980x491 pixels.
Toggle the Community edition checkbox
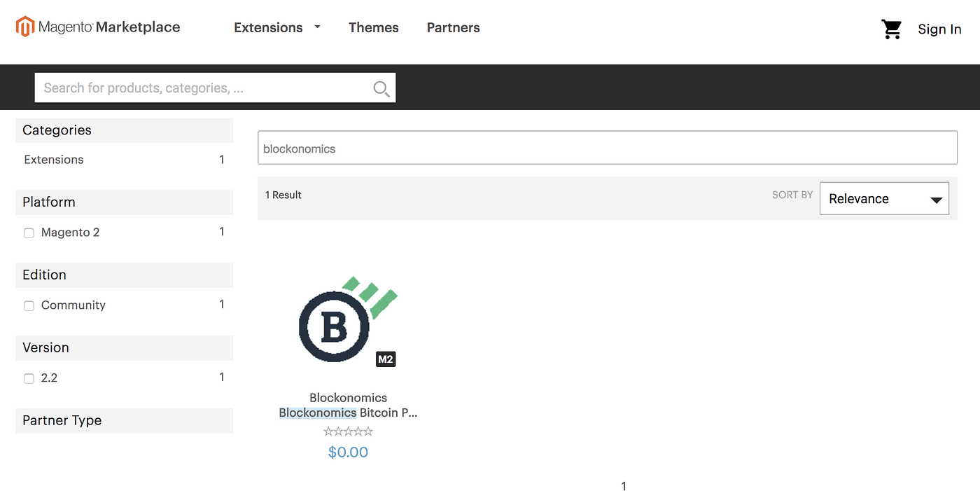click(29, 306)
